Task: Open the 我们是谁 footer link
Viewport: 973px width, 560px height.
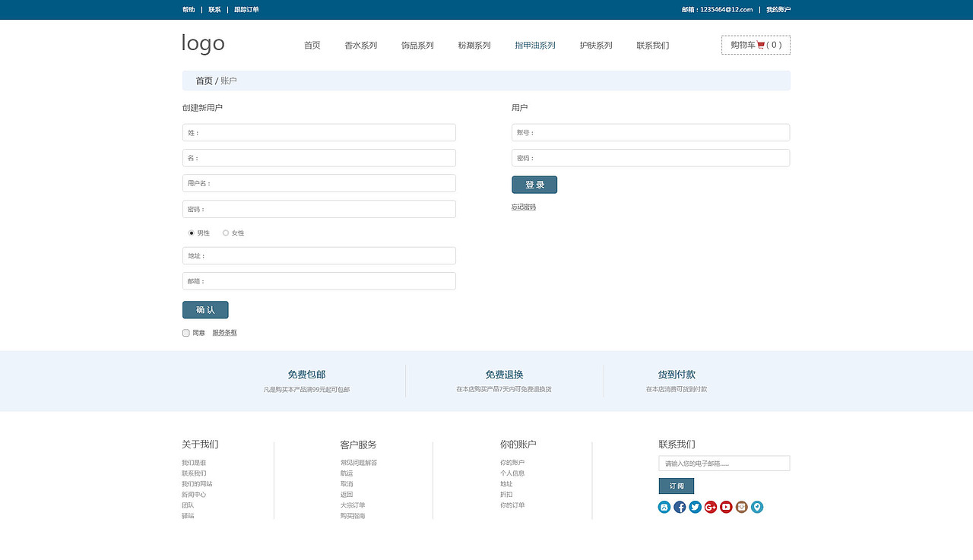Action: (194, 463)
